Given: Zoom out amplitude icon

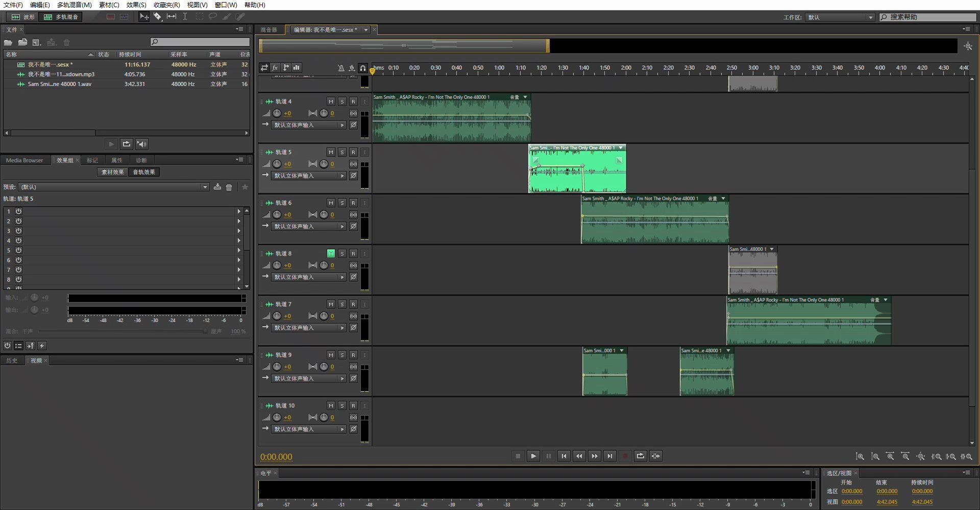Looking at the screenshot, I should (875, 456).
